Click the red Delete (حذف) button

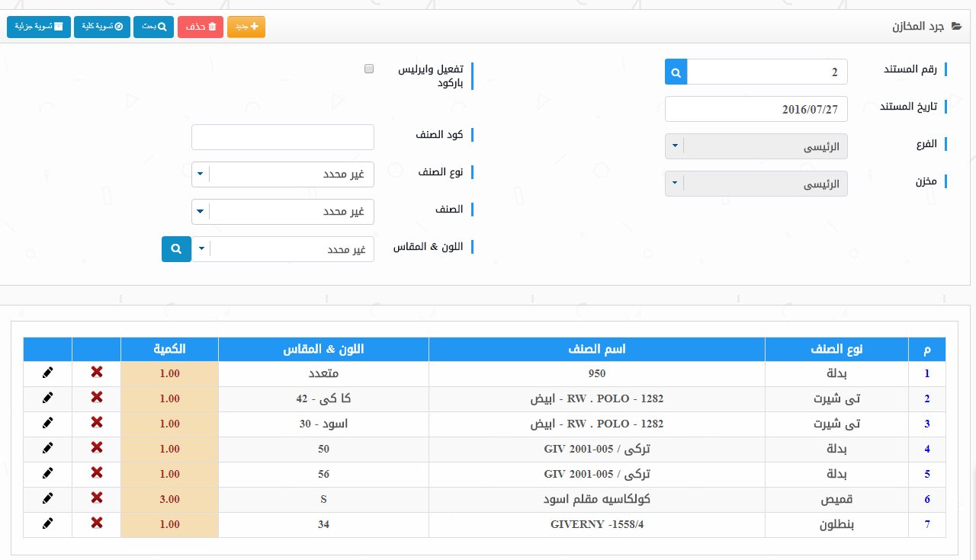pos(201,27)
